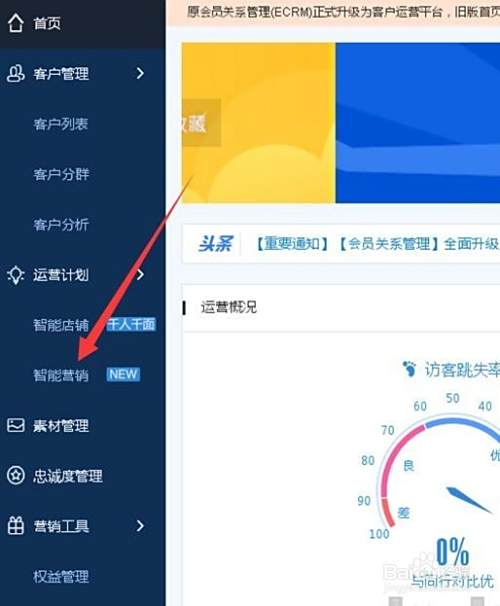The image size is (500, 606).
Task: Go to 智能营销 menu entry
Action: pos(61,375)
